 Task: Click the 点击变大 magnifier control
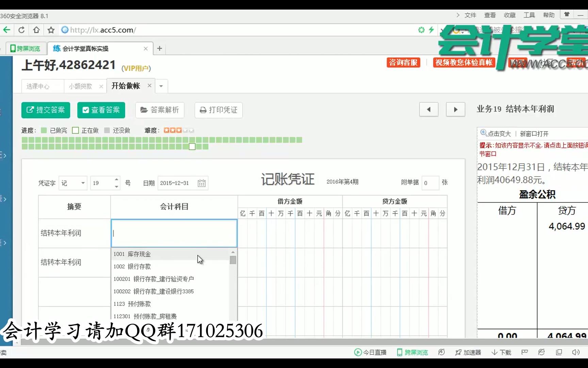click(x=495, y=133)
